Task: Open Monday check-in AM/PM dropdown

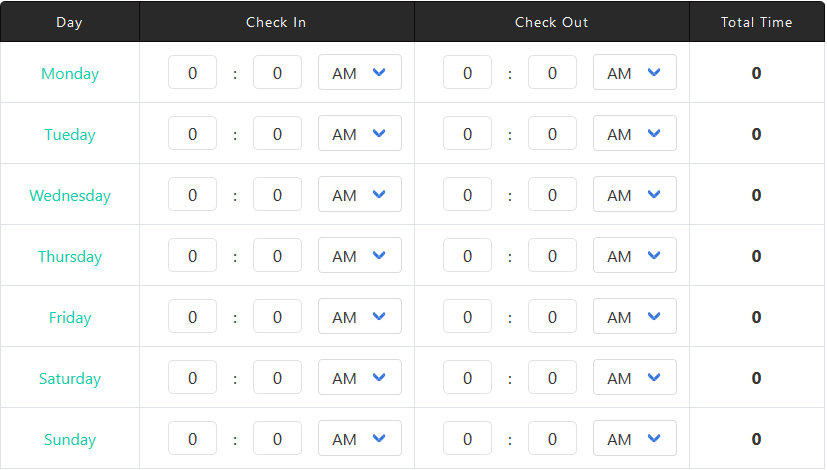Action: pos(360,72)
